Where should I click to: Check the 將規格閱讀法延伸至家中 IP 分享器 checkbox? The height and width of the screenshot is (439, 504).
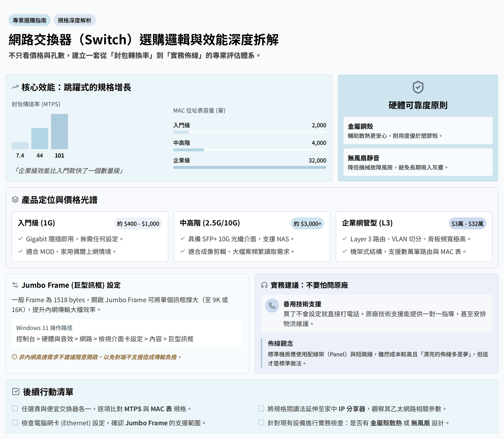[261, 408]
